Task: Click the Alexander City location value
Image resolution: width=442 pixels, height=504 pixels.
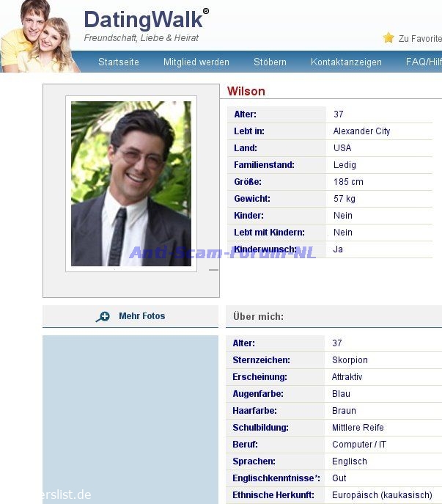Action: click(361, 131)
